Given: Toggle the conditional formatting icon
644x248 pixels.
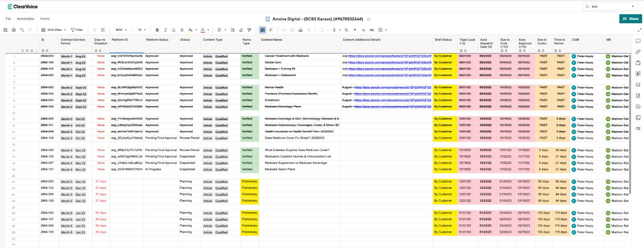Looking at the screenshot, I should (262, 30).
